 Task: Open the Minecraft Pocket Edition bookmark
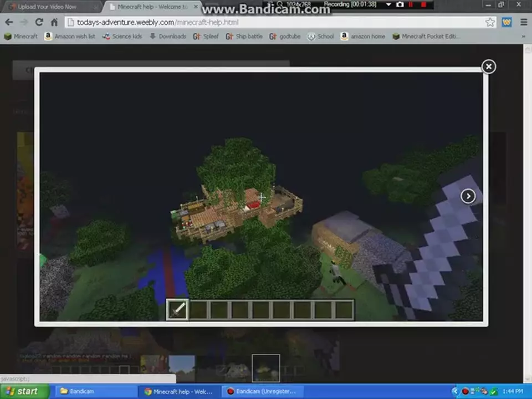(x=426, y=37)
